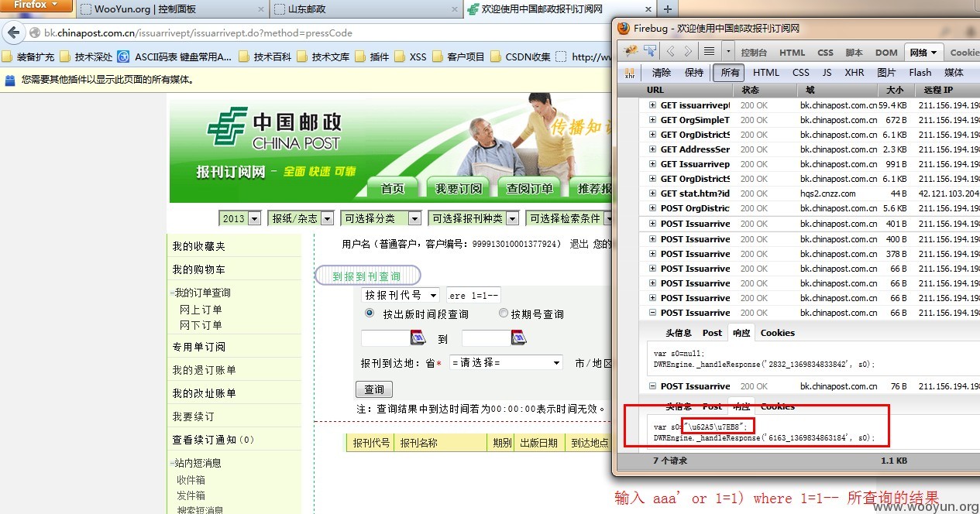This screenshot has width=980, height=514.
Task: Click 退出 logout link
Action: (579, 244)
